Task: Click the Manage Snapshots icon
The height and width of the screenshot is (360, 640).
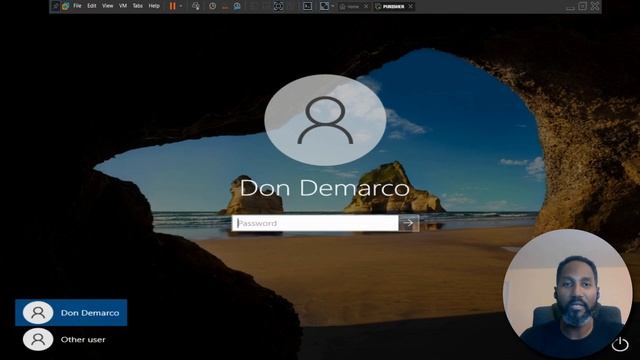Action: pyautogui.click(x=237, y=6)
